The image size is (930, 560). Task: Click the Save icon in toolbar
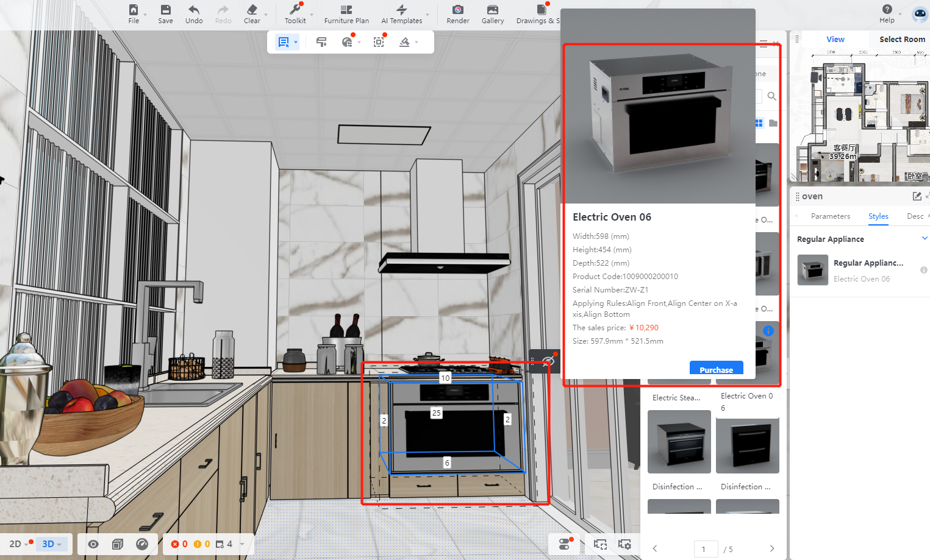165,13
